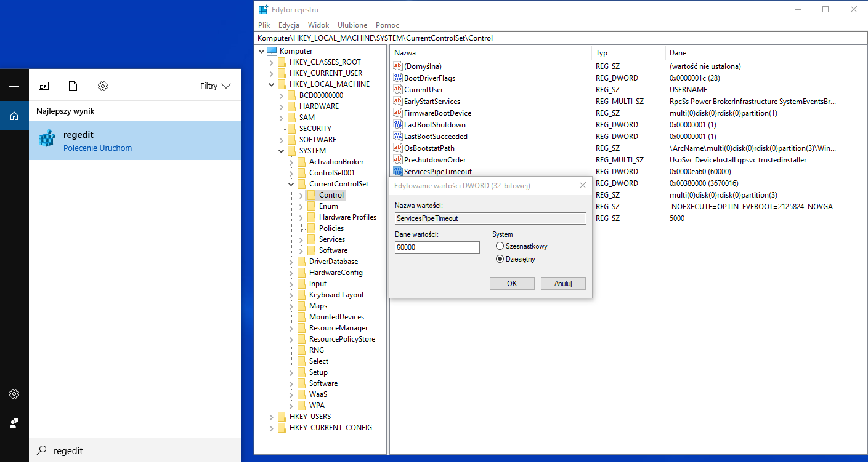Image resolution: width=868 pixels, height=464 pixels.
Task: Click the ab icon beside OsBootstatPath
Action: 397,148
